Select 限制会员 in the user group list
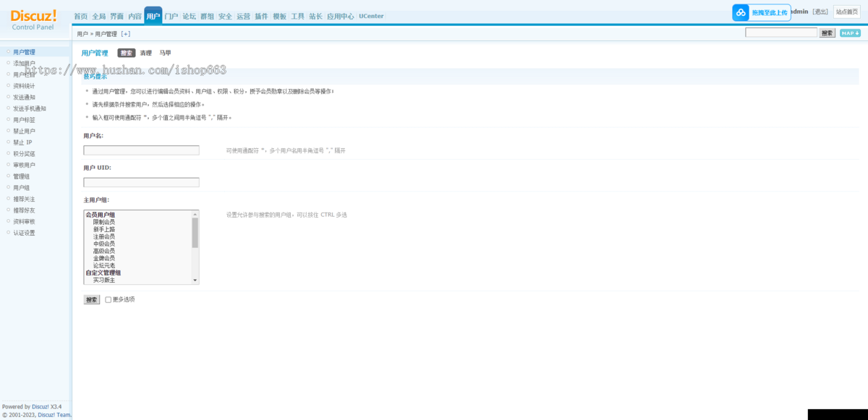The width and height of the screenshot is (868, 420). click(104, 222)
